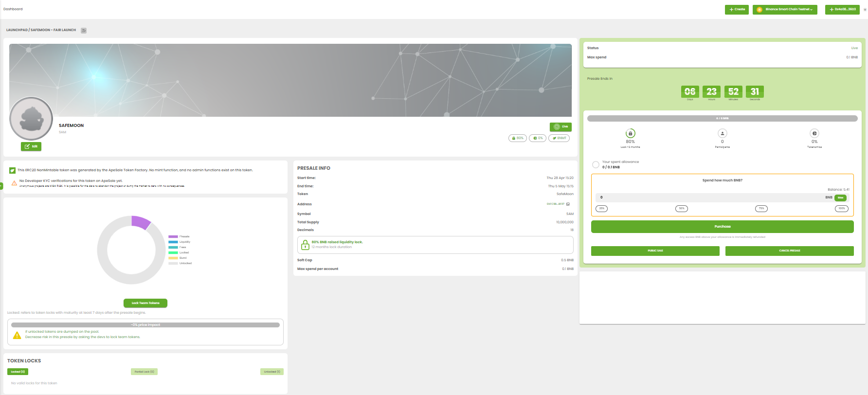Viewport: 868px width, 395px height.
Task: Copy the token address with the copy icon
Action: (568, 204)
